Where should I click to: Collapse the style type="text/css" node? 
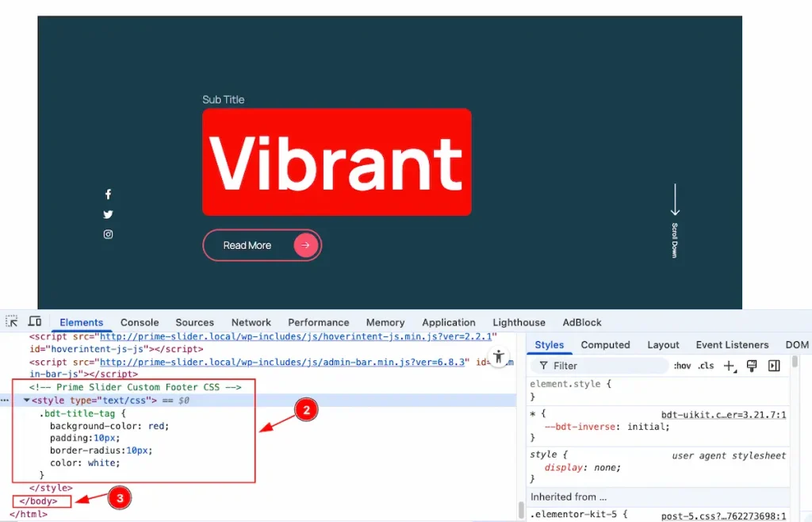tap(26, 401)
